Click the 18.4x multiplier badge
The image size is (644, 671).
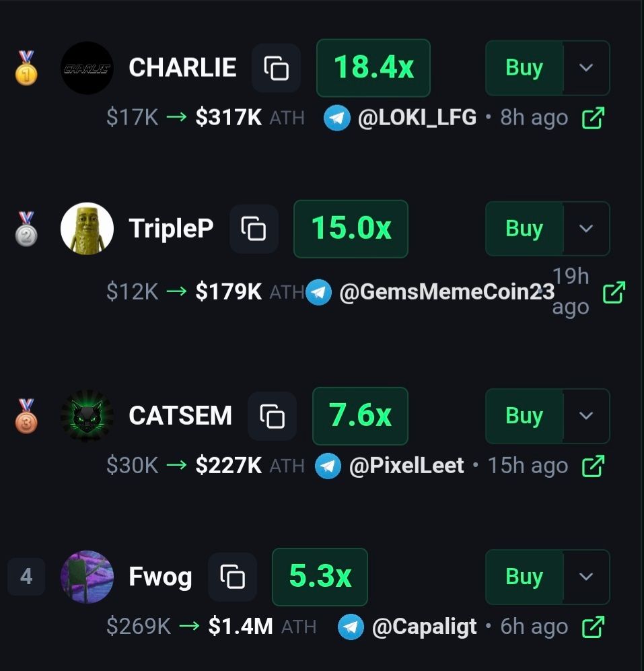[373, 67]
